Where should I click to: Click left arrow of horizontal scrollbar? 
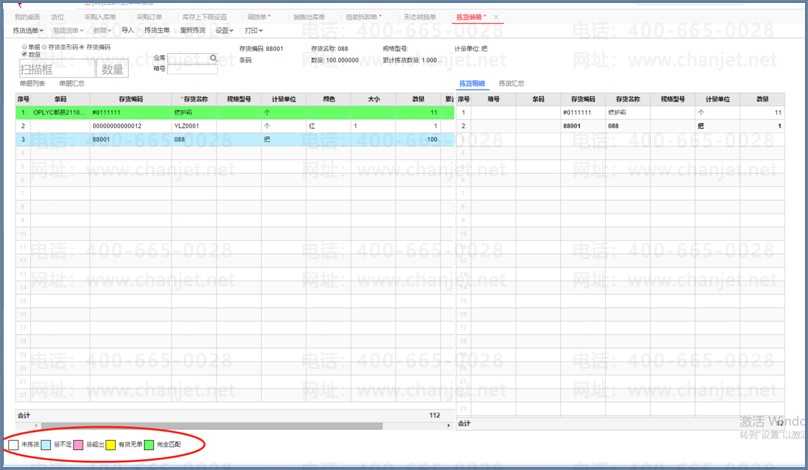tap(36, 426)
